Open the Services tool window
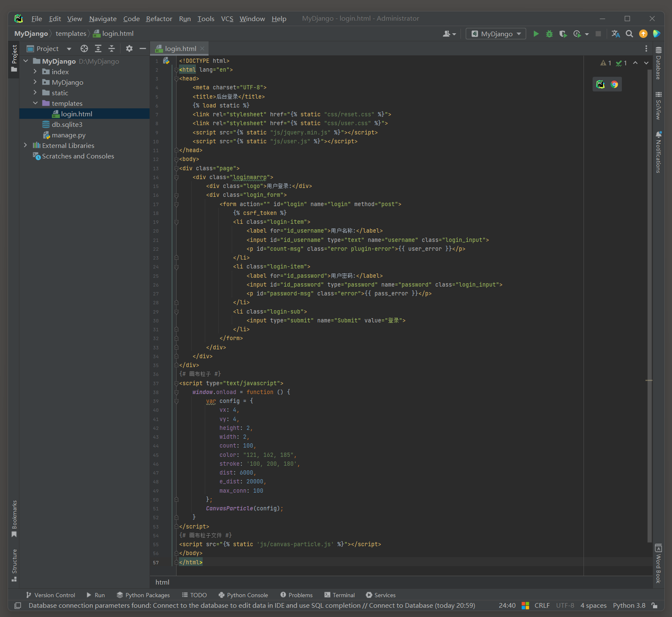Screen dimensions: 672x617 pos(381,595)
